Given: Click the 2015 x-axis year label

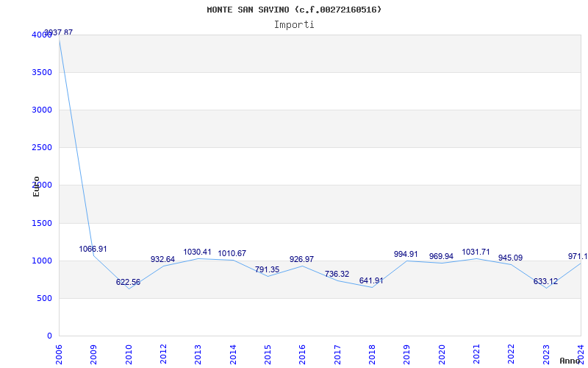Looking at the screenshot, I should pyautogui.click(x=268, y=355).
